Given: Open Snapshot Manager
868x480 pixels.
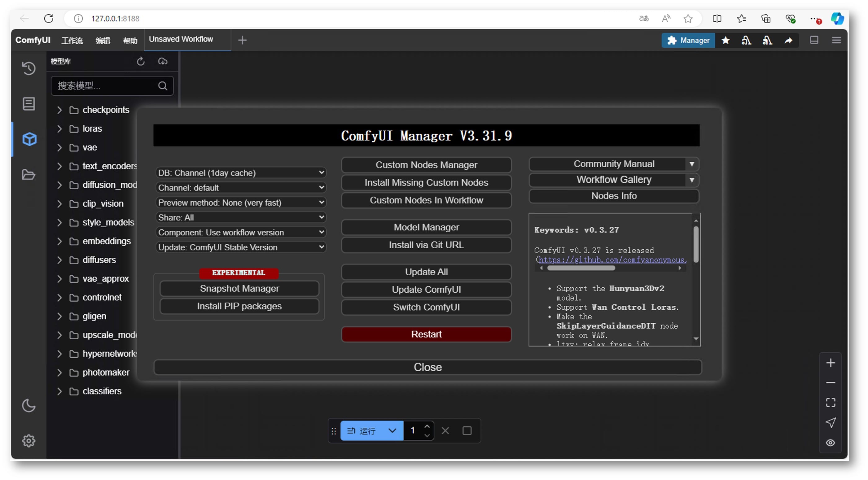Looking at the screenshot, I should (239, 288).
